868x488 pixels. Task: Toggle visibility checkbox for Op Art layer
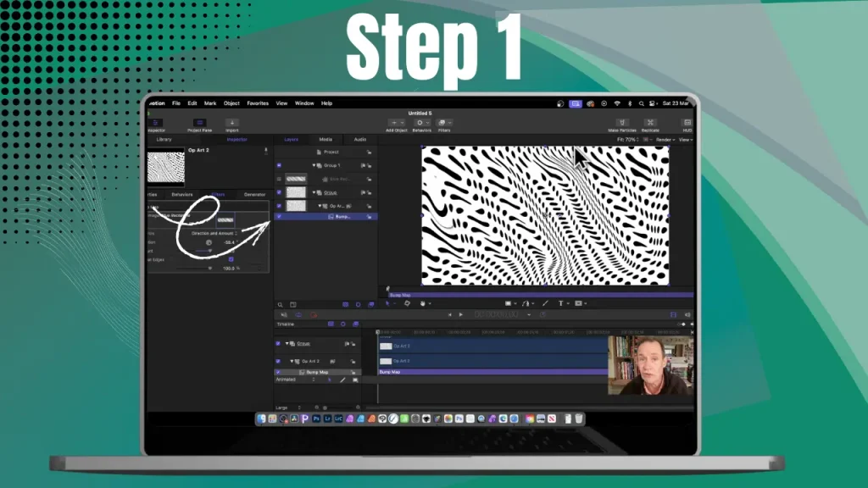(x=279, y=206)
